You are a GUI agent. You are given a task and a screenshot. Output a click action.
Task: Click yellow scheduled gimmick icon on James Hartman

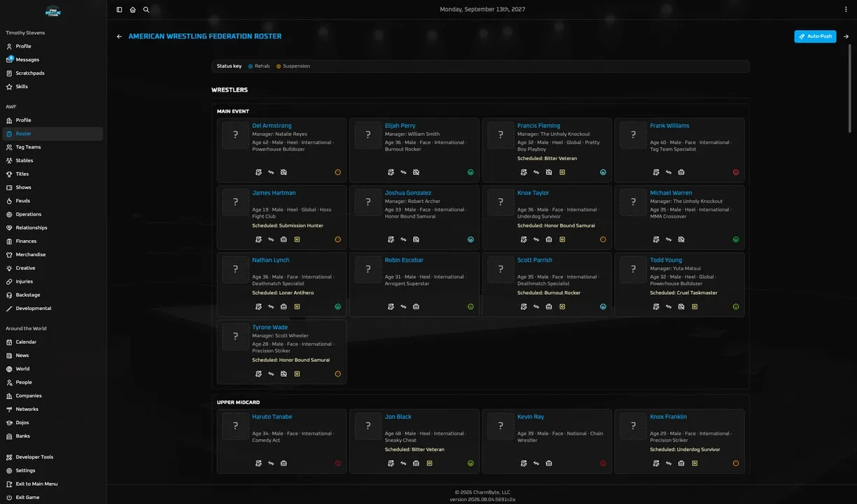coord(297,239)
